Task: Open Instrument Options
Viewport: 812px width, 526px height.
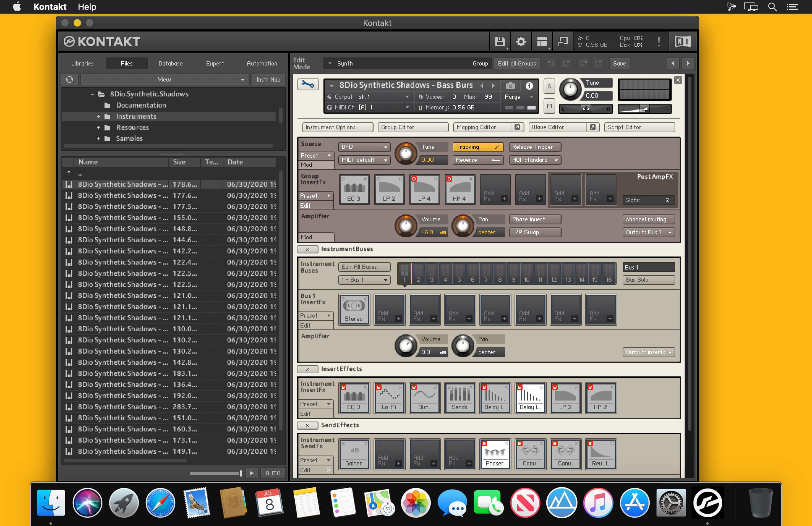Action: click(337, 127)
